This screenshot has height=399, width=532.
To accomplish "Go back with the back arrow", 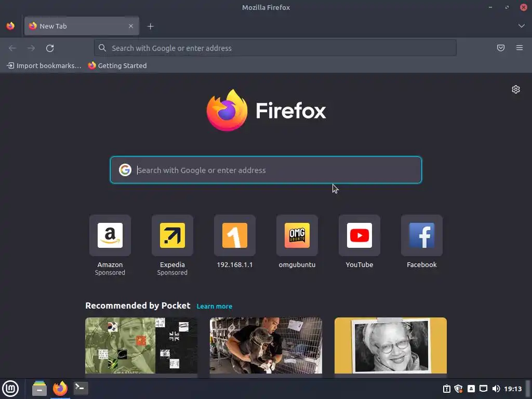I will coord(12,48).
